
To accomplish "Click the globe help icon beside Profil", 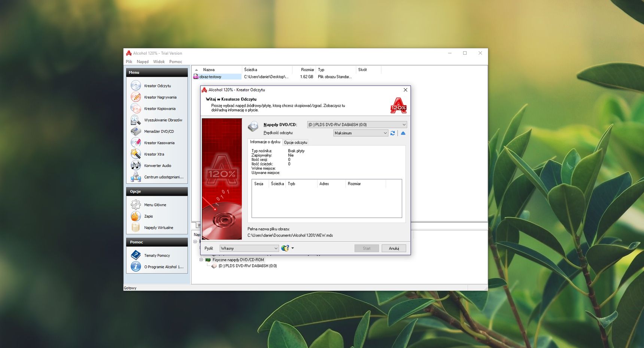I will click(x=285, y=248).
